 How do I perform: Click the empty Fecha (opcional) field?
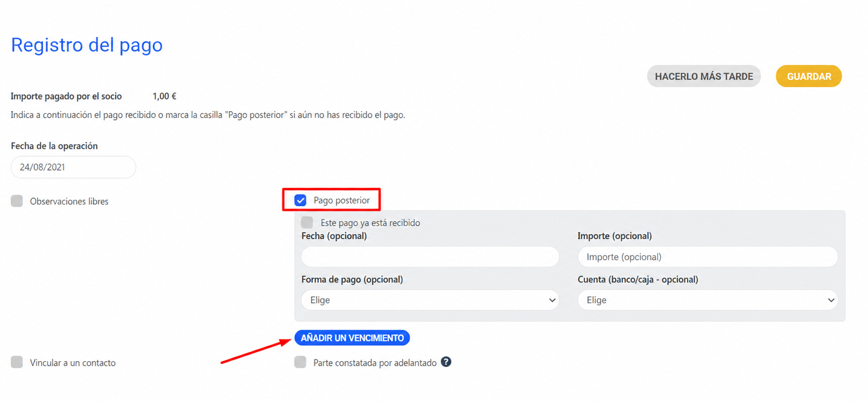click(430, 257)
